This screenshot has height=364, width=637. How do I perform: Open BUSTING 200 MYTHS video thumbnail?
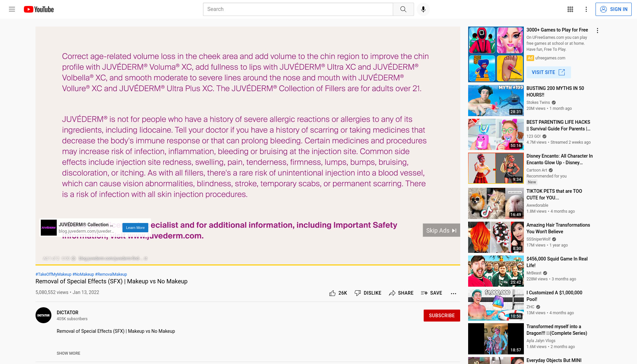point(496,101)
